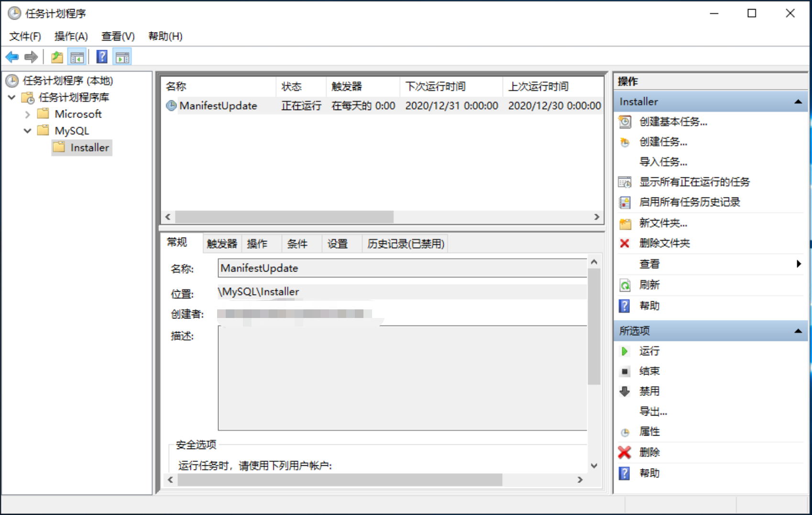The image size is (812, 515).
Task: Run the task using the green 运行 arrow
Action: click(624, 351)
